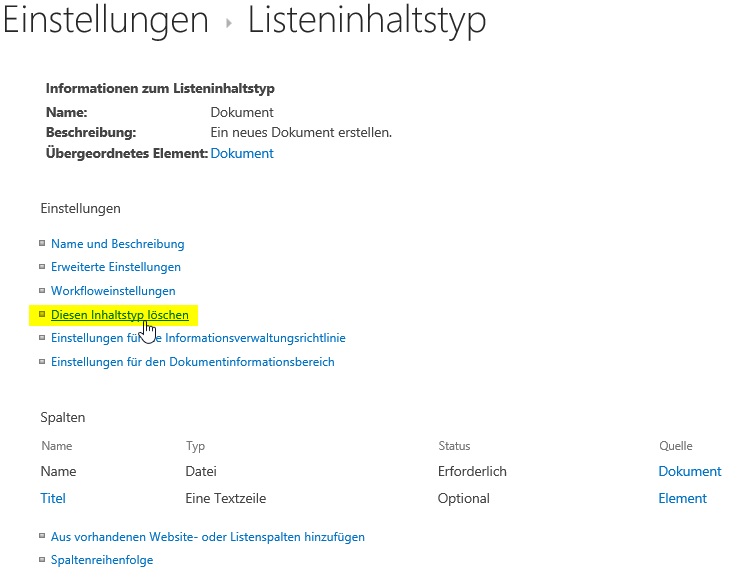Add columns from existing Website- oder Listenspalten
This screenshot has height=578, width=750.
[x=207, y=537]
